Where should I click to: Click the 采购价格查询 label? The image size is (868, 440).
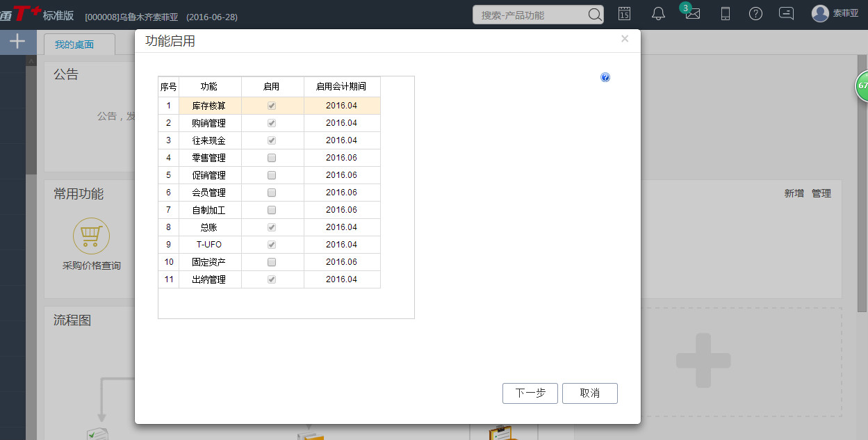(x=92, y=266)
